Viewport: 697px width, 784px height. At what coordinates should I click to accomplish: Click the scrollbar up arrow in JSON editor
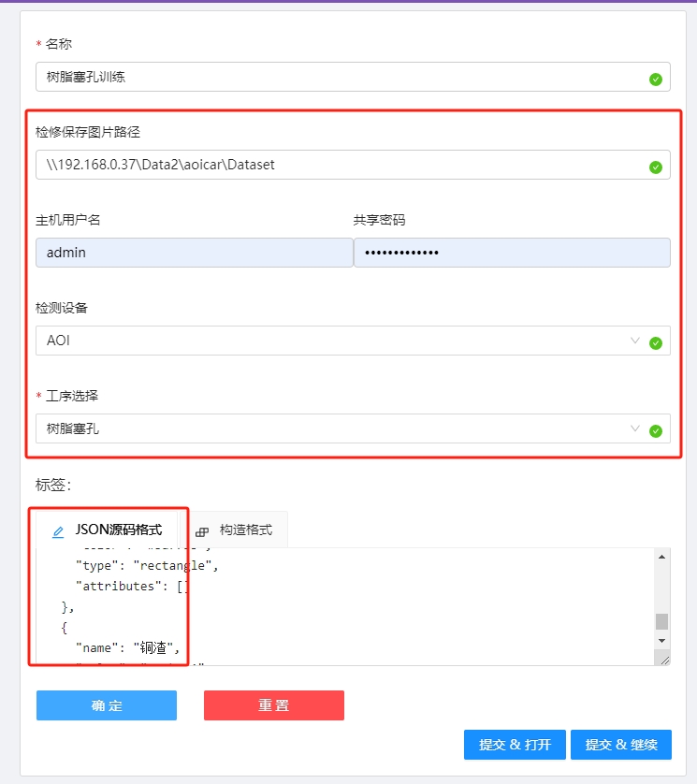point(661,557)
